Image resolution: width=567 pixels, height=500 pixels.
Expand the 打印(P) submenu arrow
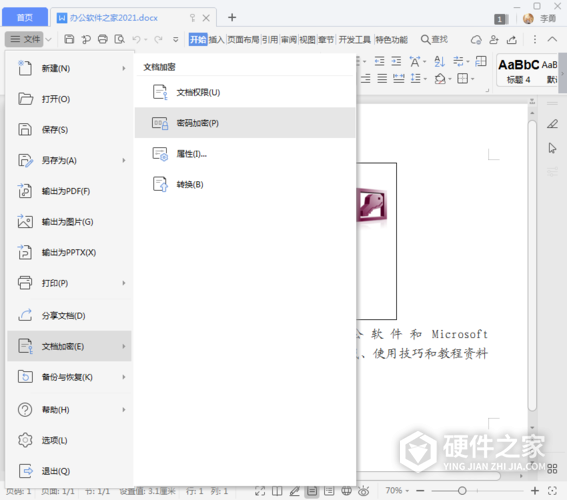tap(124, 283)
